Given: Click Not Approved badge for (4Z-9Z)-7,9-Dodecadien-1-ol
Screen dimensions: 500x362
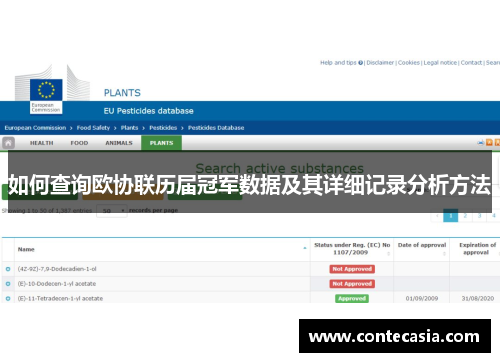Looking at the screenshot, I should tap(352, 269).
